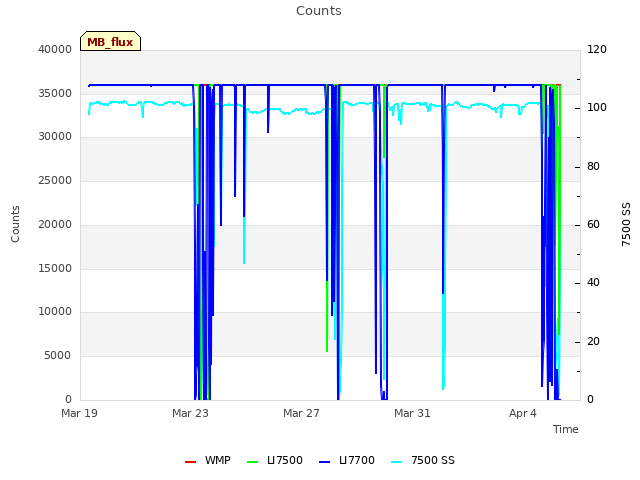The height and width of the screenshot is (480, 640).
Task: Click the vertical 'Counts' left axis title
Action: [15, 224]
